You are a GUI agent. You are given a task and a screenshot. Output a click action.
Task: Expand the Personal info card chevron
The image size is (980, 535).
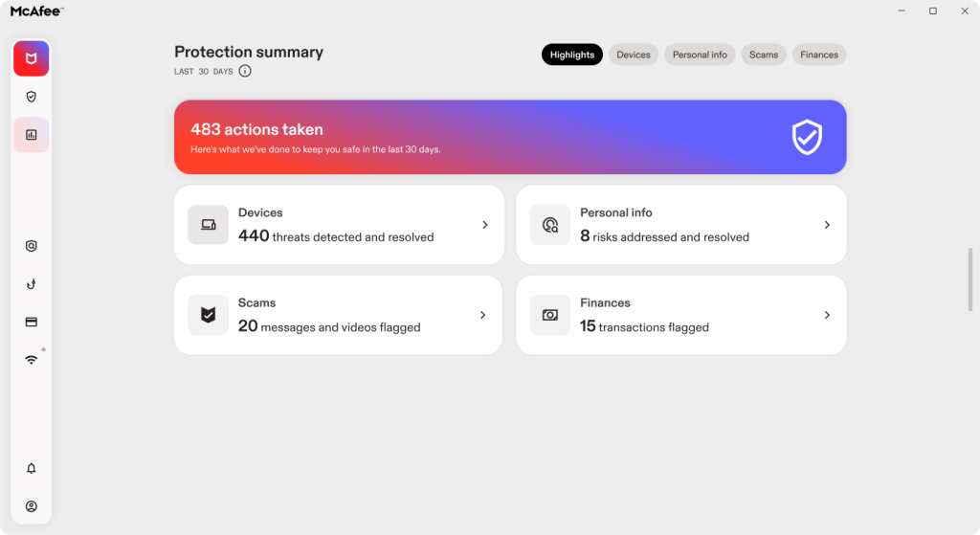tap(827, 225)
